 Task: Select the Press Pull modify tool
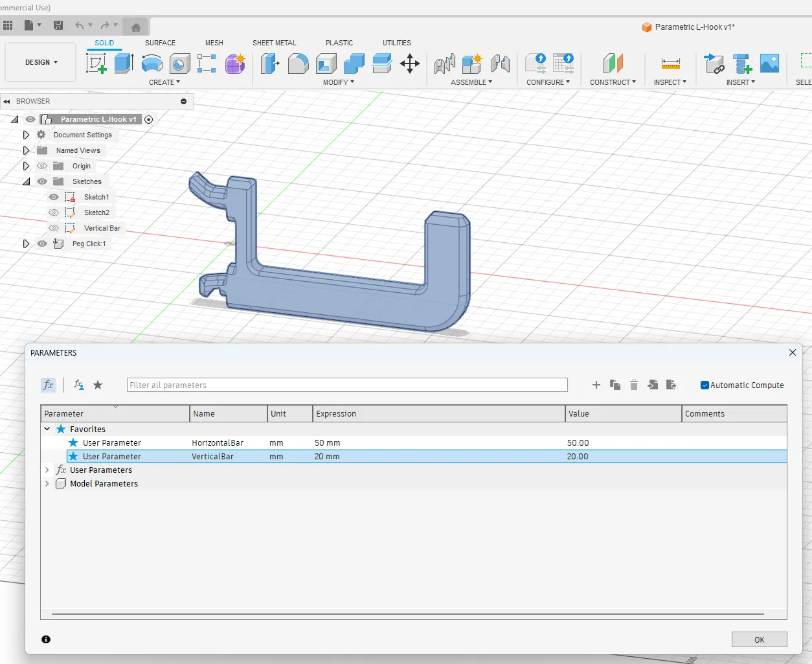click(x=269, y=63)
